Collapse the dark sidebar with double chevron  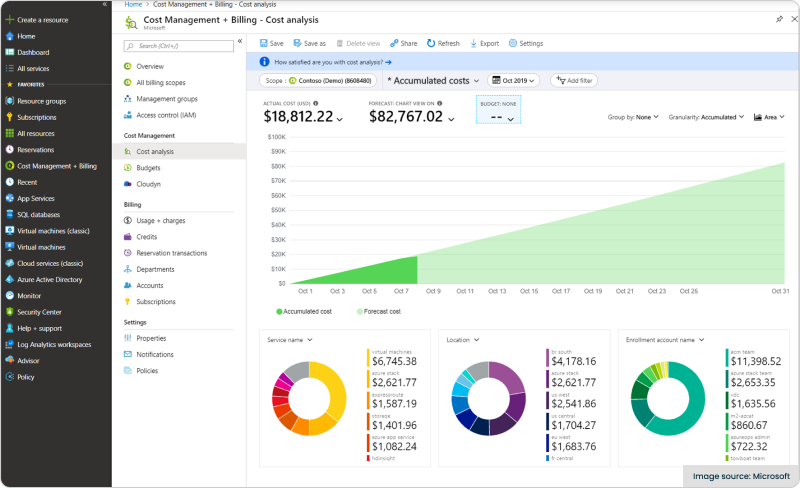tap(105, 4)
